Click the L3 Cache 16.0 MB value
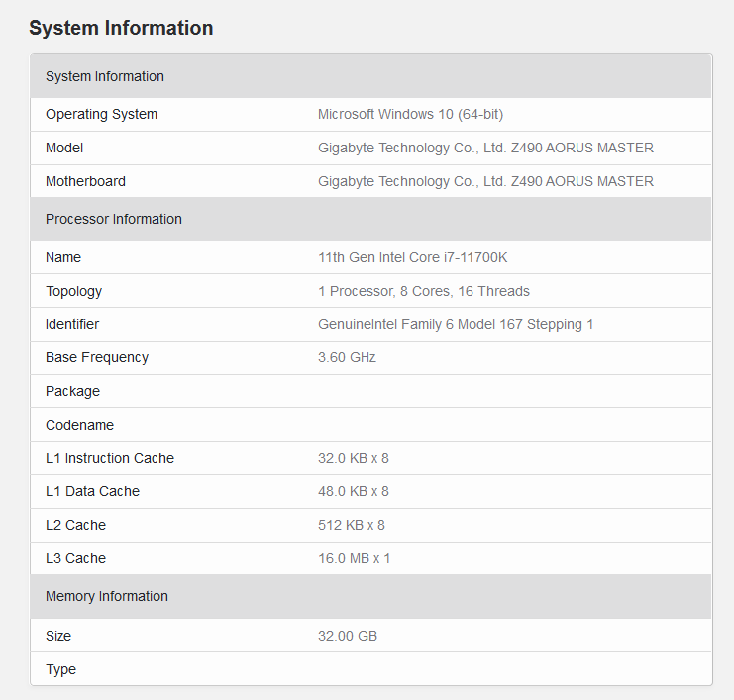This screenshot has height=700, width=734. tap(354, 558)
